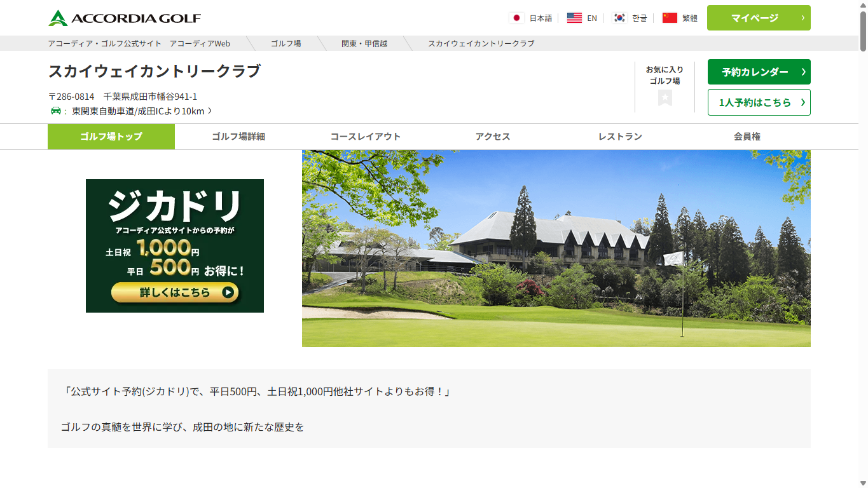Image resolution: width=868 pixels, height=488 pixels.
Task: Open the アクセス tab
Action: pos(493,137)
